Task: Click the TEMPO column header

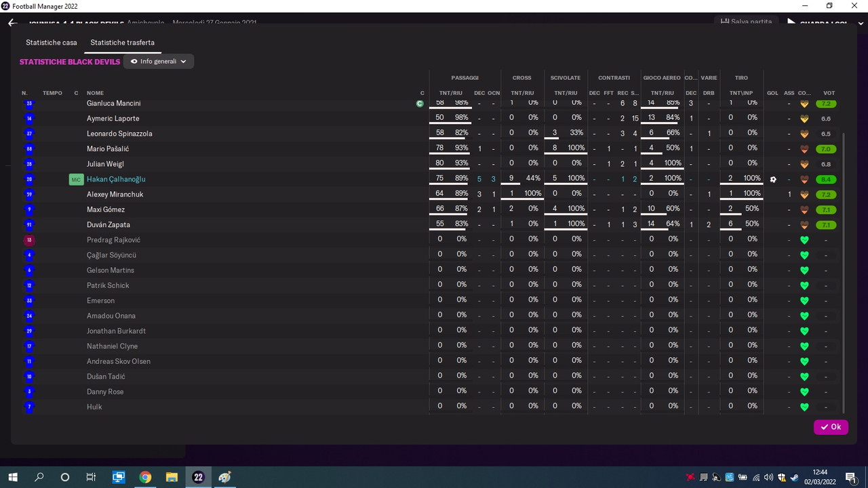Action: pos(52,93)
